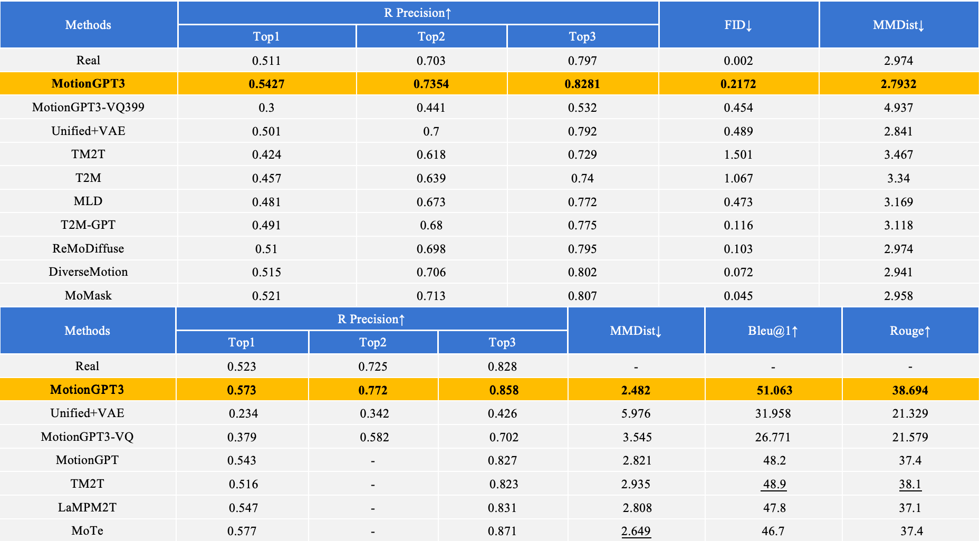Click the highlighted 0.5427 value cell
Viewport: 980px width, 541px height.
266,84
